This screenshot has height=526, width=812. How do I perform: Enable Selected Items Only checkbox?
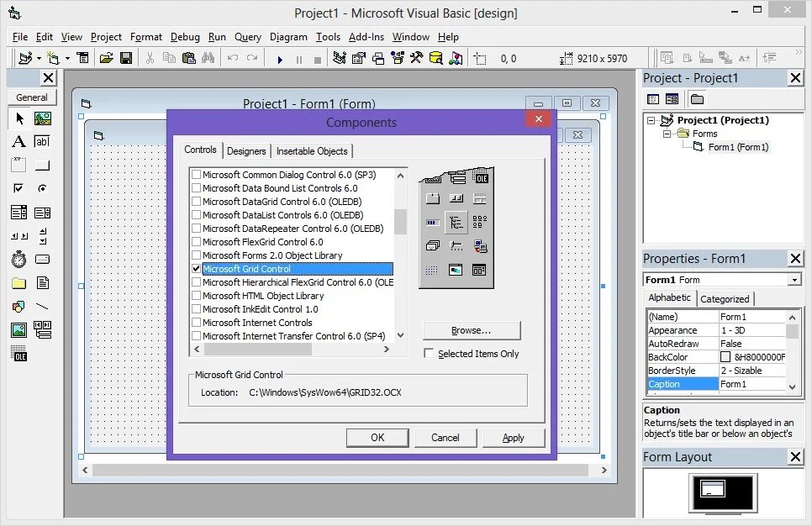[x=429, y=354]
